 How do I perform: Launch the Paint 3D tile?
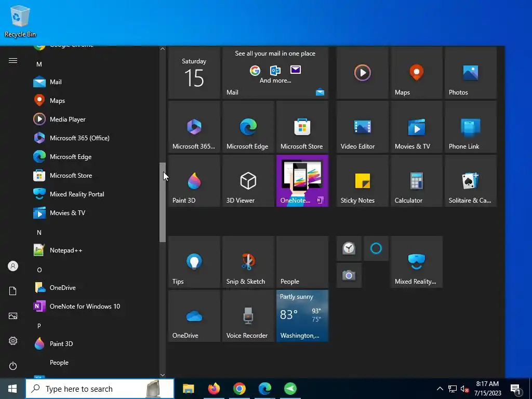coord(194,181)
